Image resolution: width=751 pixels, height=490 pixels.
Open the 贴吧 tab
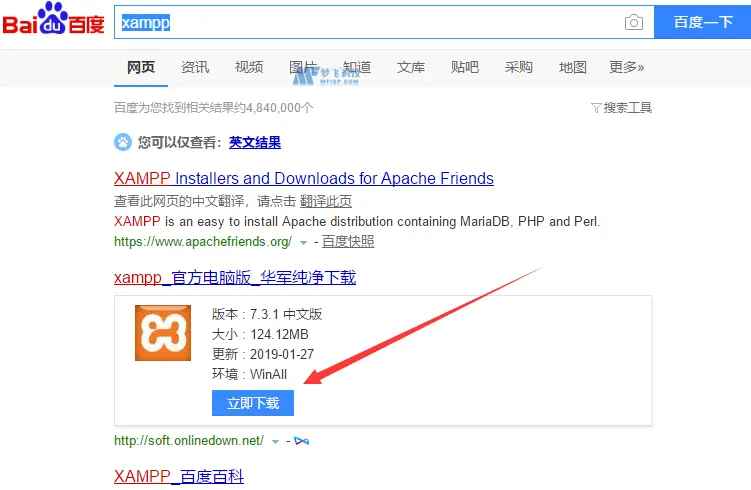point(465,67)
